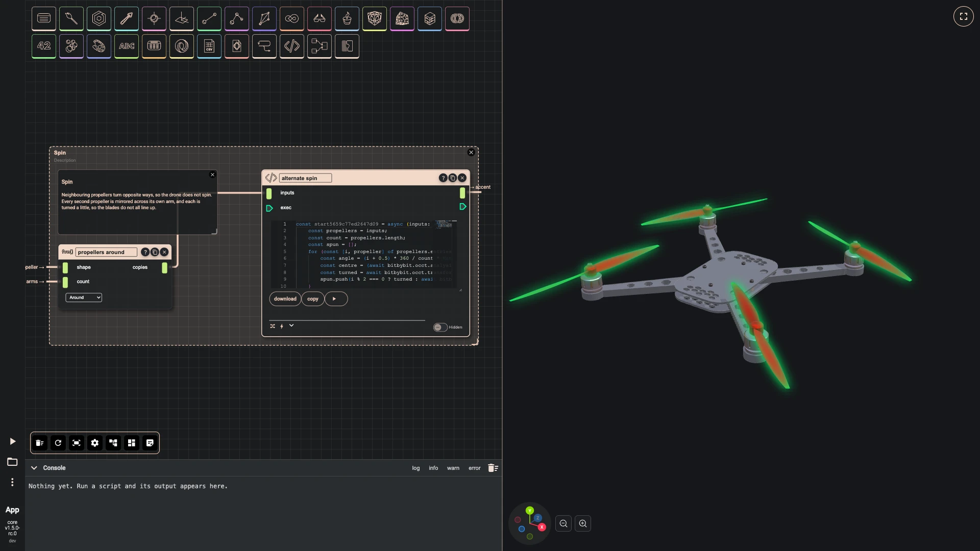Viewport: 980px width, 551px height.
Task: Open the bubbles cluster category icon
Action: click(x=71, y=46)
